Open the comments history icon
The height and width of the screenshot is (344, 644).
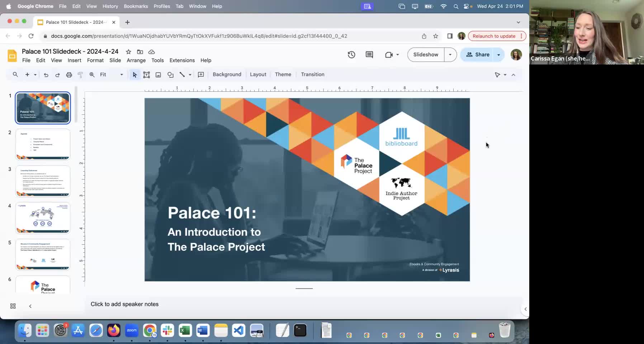point(369,54)
